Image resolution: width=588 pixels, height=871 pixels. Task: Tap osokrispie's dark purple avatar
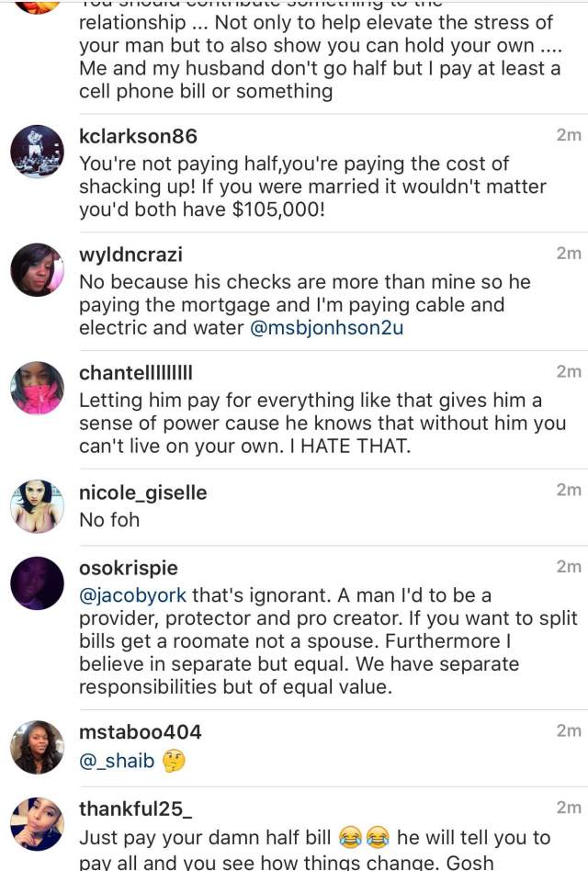click(37, 583)
